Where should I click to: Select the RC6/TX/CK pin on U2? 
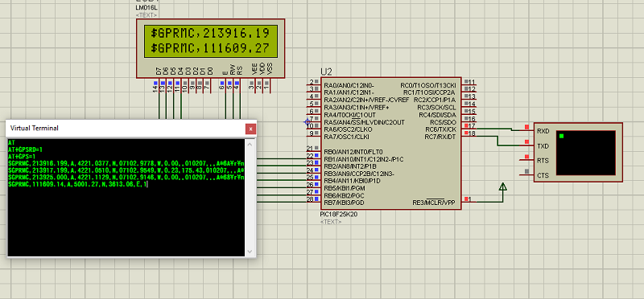440,129
